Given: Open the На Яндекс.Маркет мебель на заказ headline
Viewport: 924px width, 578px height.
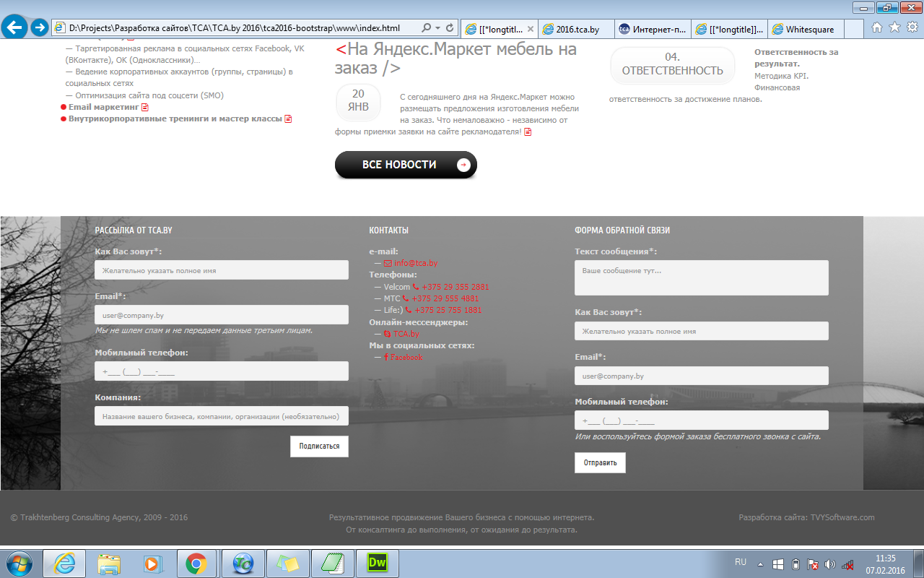Looking at the screenshot, I should tap(456, 59).
